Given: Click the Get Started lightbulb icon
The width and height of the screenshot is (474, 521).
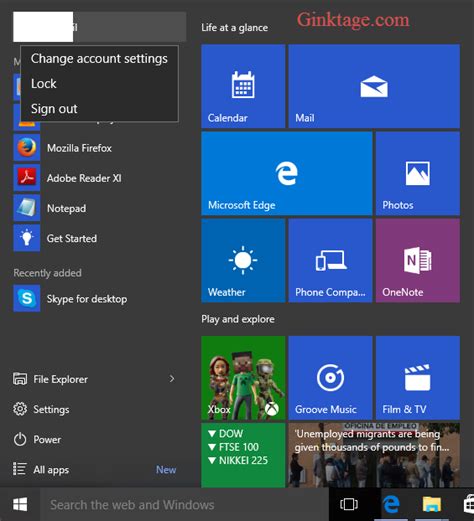Looking at the screenshot, I should click(27, 238).
